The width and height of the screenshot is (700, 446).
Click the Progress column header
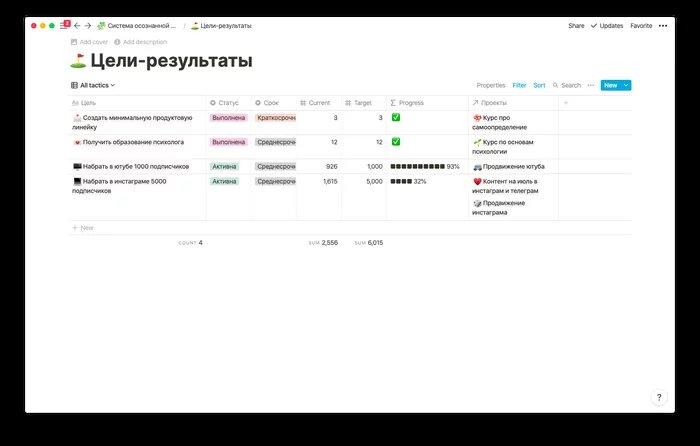[427, 103]
